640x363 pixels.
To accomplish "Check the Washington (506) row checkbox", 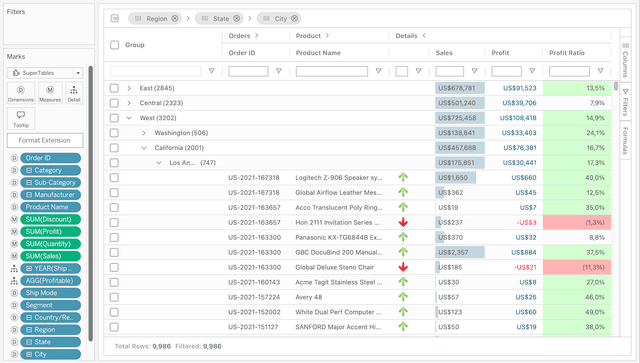I will [x=114, y=133].
